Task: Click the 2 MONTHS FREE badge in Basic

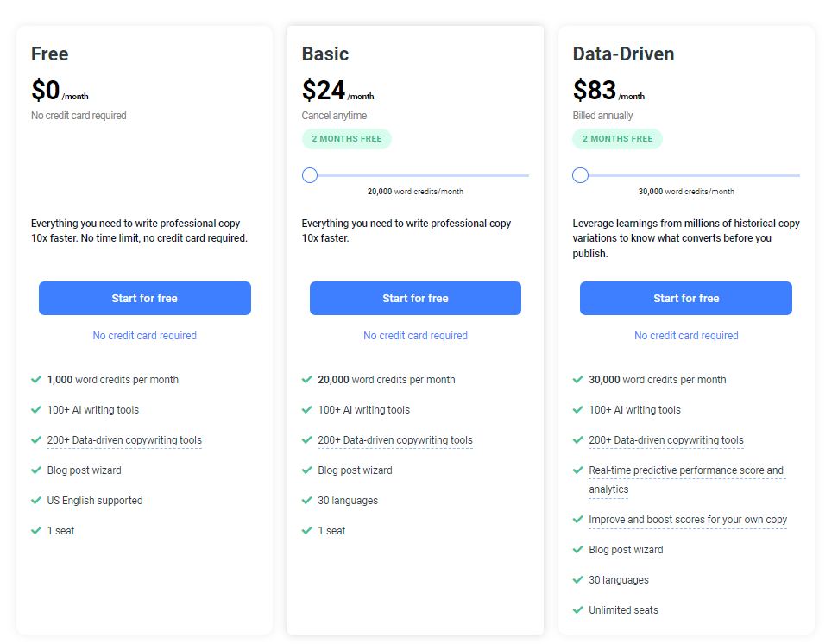Action: click(x=346, y=139)
